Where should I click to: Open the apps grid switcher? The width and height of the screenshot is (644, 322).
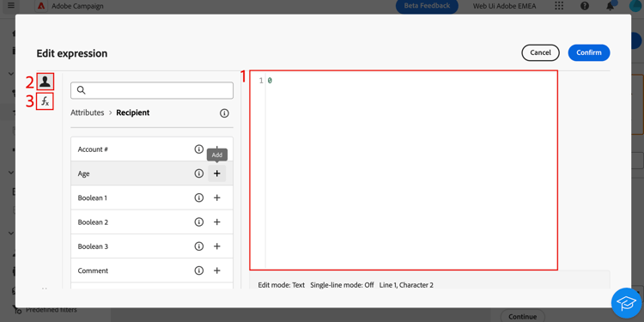tap(559, 6)
